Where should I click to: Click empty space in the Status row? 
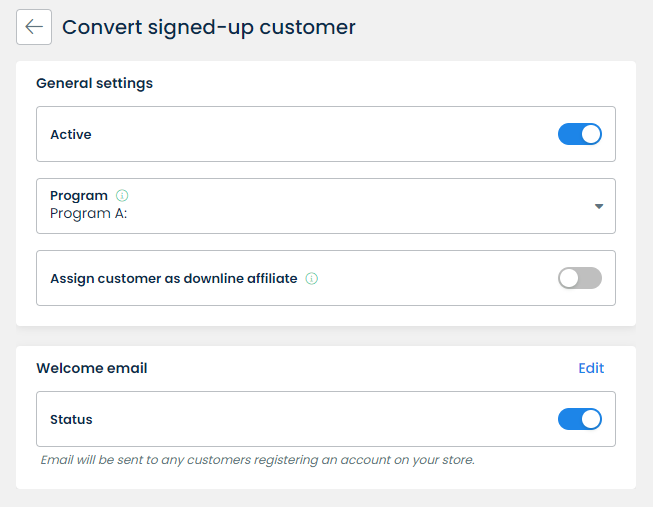[320, 419]
